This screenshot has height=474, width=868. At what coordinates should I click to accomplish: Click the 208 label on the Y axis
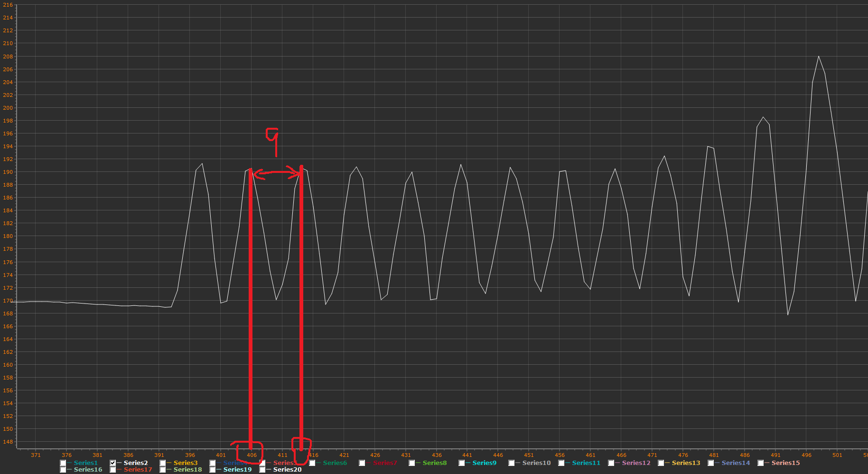pos(8,57)
